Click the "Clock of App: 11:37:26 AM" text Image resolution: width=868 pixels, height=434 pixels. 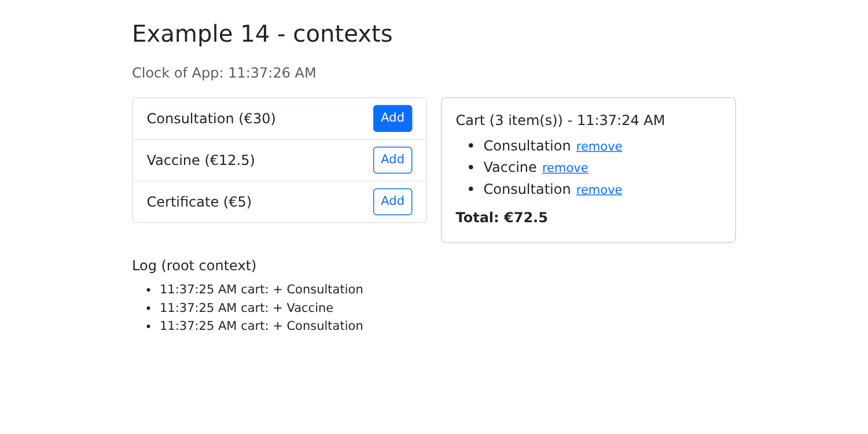click(x=224, y=73)
